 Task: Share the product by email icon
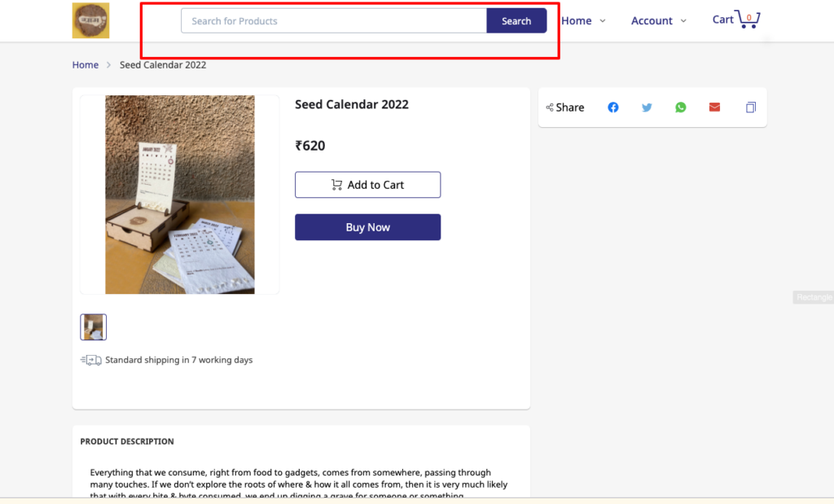(714, 107)
